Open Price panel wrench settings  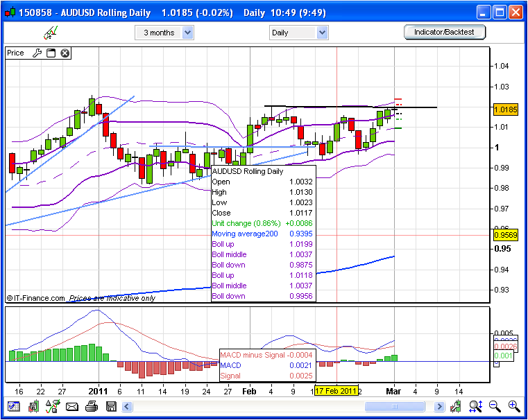pyautogui.click(x=37, y=53)
